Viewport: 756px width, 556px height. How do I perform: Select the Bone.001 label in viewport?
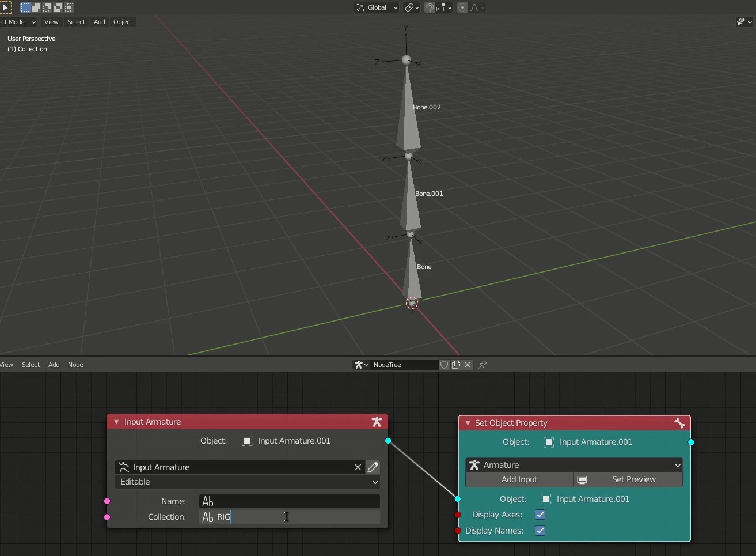(x=429, y=194)
